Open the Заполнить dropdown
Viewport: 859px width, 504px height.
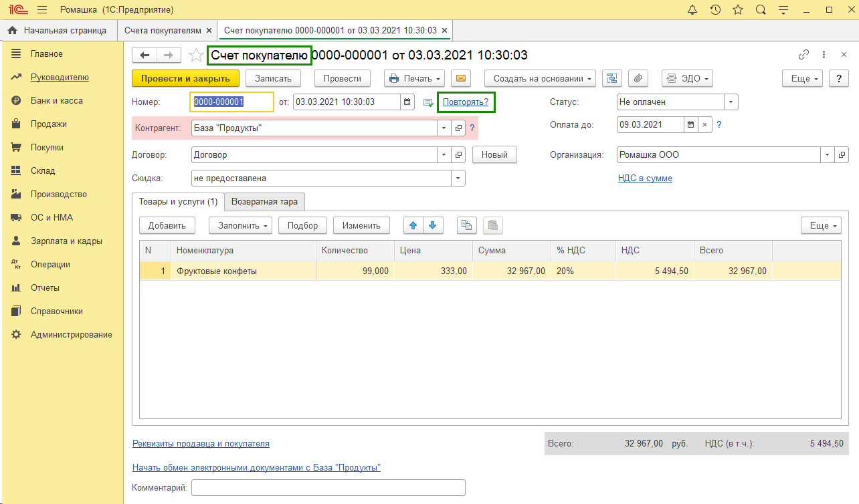[x=240, y=225]
